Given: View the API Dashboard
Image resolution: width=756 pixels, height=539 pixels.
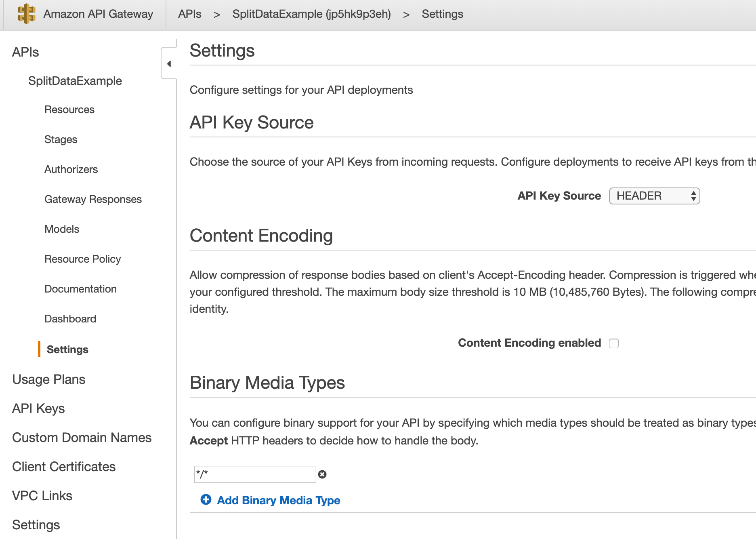Looking at the screenshot, I should [70, 319].
